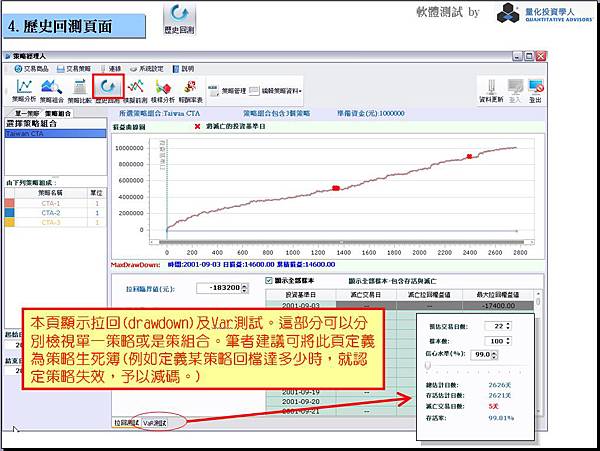Image resolution: width=600 pixels, height=451 pixels.
Task: Click the stepper arrows on -183200 field
Action: (245, 288)
